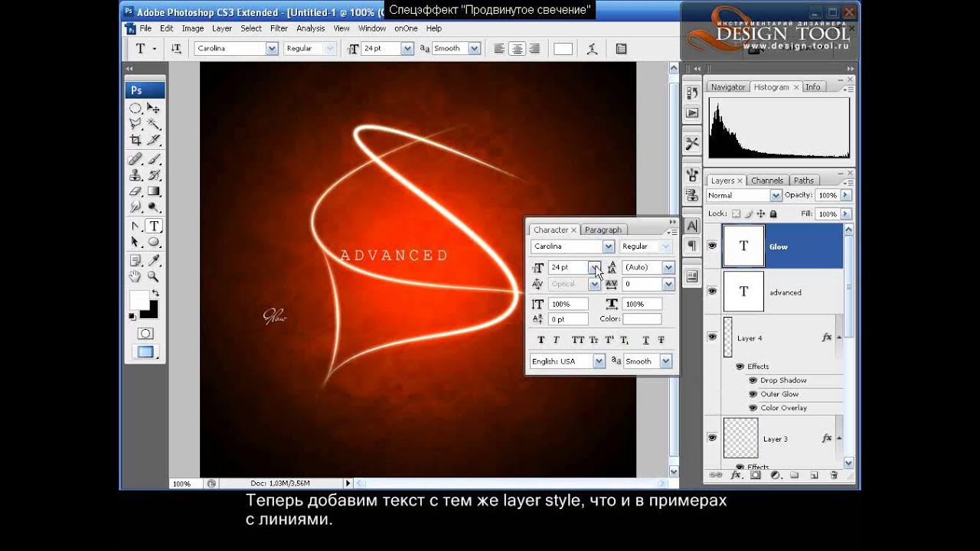Image resolution: width=980 pixels, height=551 pixels.
Task: Select the Gradient tool
Action: pos(154,191)
